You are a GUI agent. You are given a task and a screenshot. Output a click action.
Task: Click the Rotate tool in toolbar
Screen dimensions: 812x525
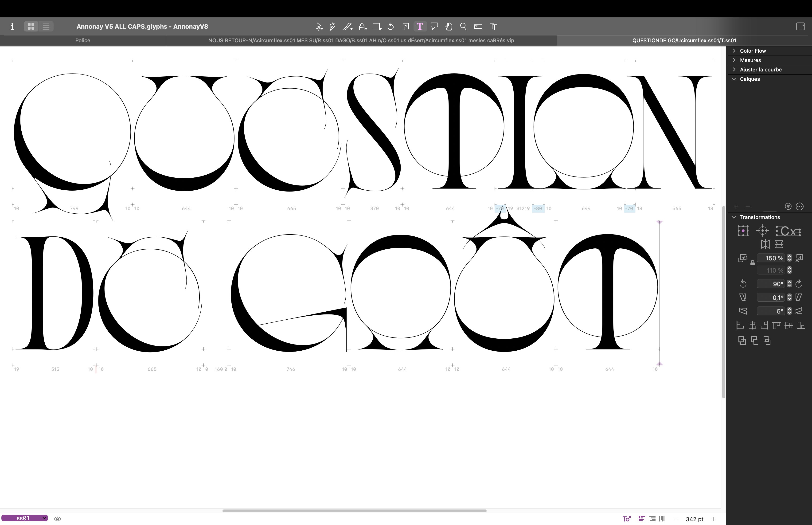pyautogui.click(x=391, y=27)
